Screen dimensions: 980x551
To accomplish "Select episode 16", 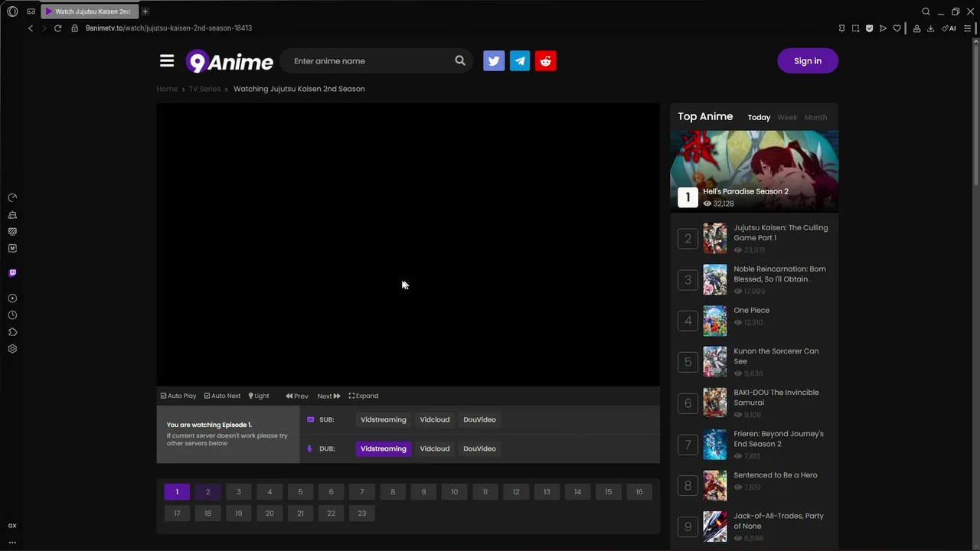I will pos(639,492).
